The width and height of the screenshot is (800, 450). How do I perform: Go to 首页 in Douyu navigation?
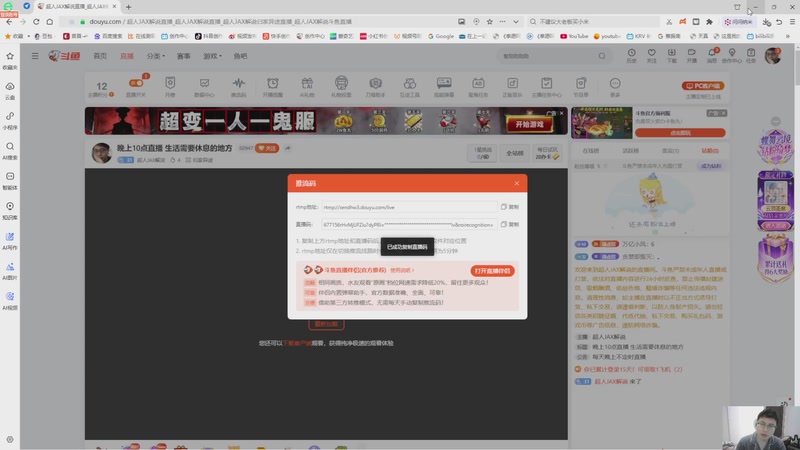tap(100, 56)
